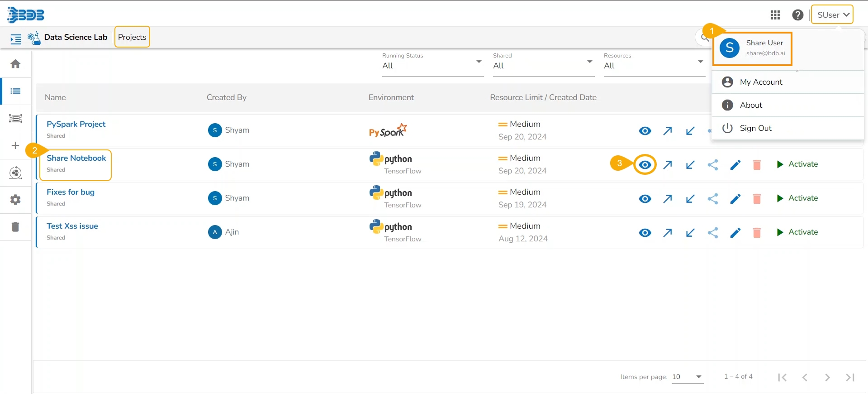
Task: Choose Sign Out from the user menu
Action: coord(755,128)
